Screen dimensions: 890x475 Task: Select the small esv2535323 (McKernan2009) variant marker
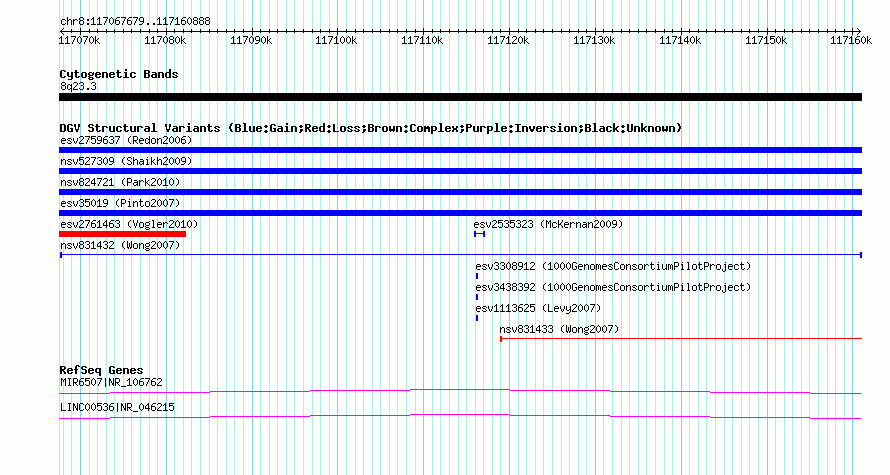[x=480, y=234]
